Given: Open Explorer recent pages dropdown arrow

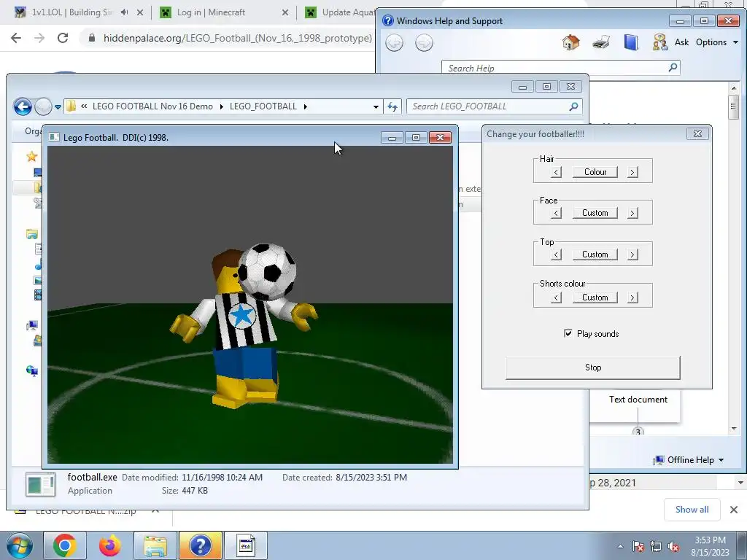Looking at the screenshot, I should point(58,106).
